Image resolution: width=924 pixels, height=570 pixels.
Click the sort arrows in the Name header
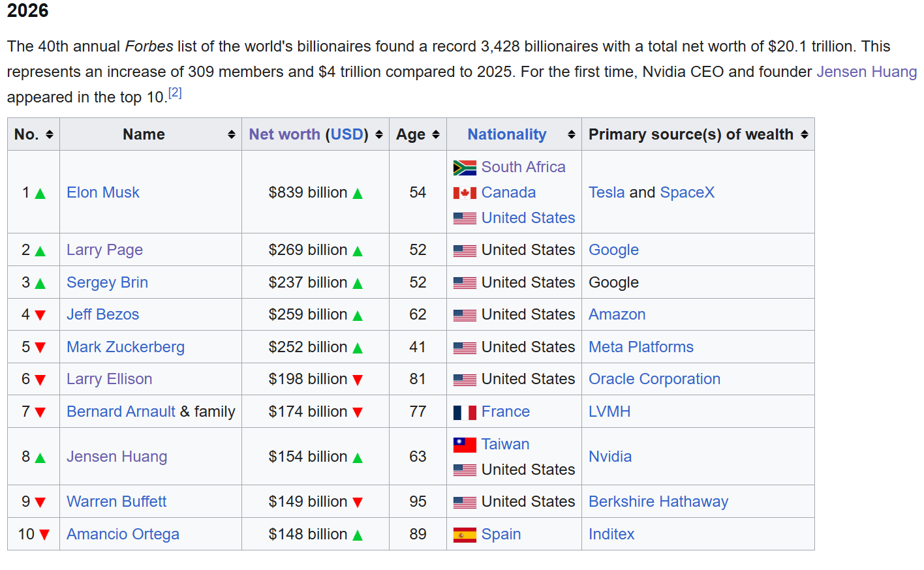[x=232, y=134]
